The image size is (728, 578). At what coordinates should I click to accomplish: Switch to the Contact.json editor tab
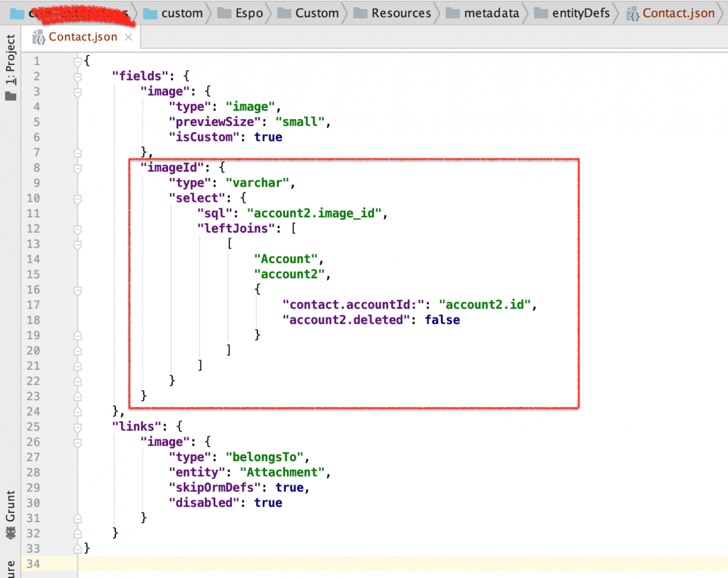tap(82, 37)
